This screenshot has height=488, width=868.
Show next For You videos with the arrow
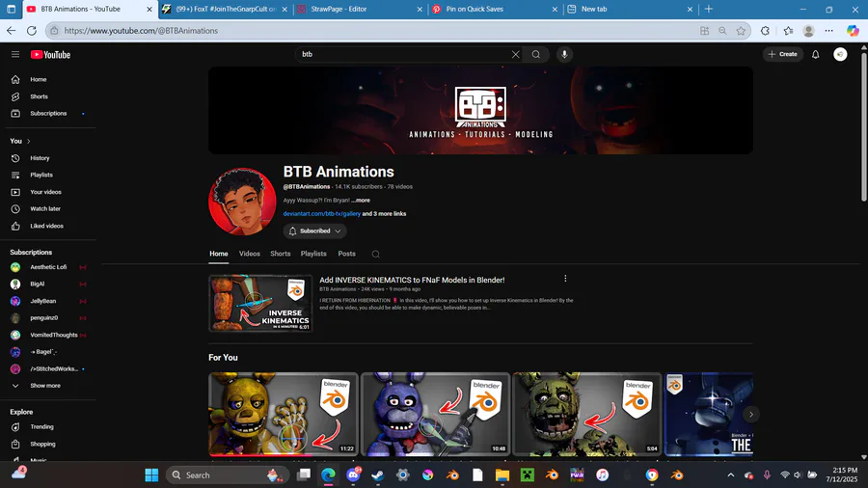(750, 414)
